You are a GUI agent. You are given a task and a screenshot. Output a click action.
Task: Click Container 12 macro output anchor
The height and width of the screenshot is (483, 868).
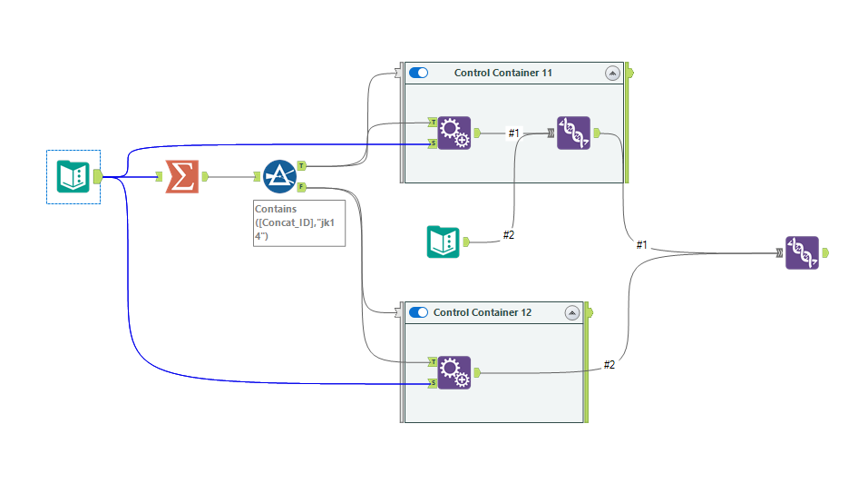click(x=477, y=373)
